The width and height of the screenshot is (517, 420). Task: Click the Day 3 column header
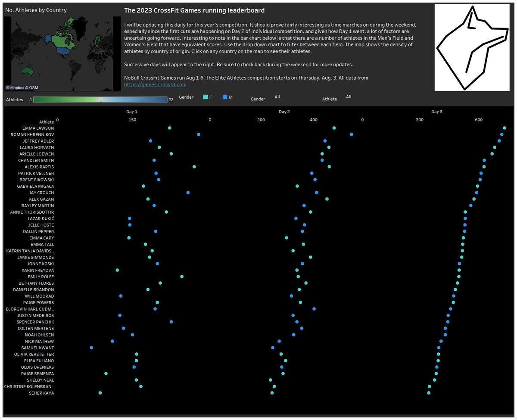point(437,112)
